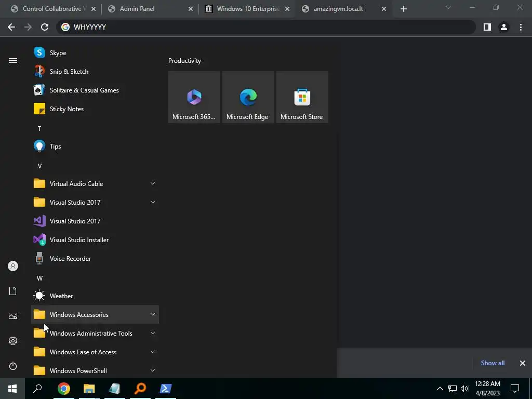532x399 pixels.
Task: Go back in the browser
Action: pyautogui.click(x=11, y=27)
